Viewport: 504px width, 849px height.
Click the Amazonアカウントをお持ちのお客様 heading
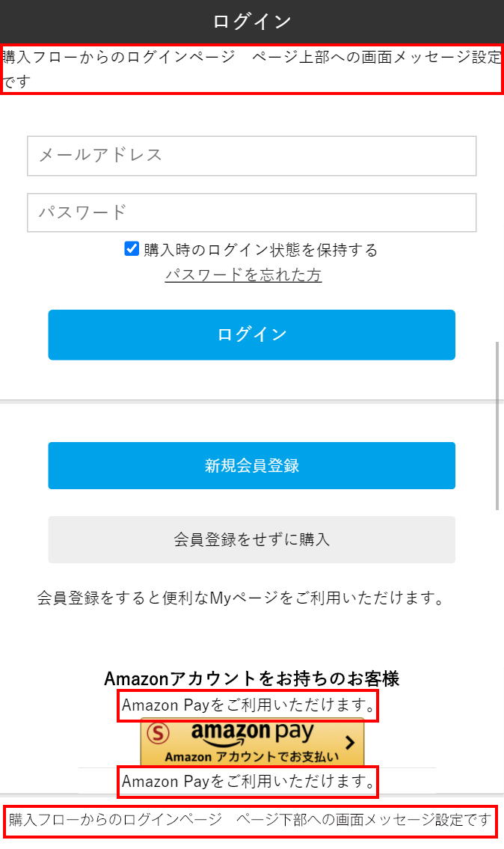[x=252, y=678]
